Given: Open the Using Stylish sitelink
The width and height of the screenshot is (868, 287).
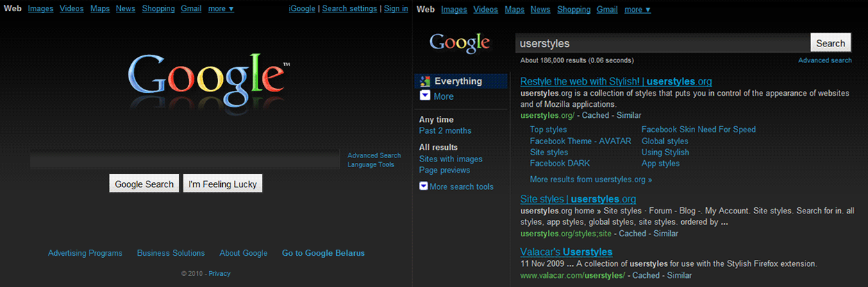Looking at the screenshot, I should click(x=665, y=152).
